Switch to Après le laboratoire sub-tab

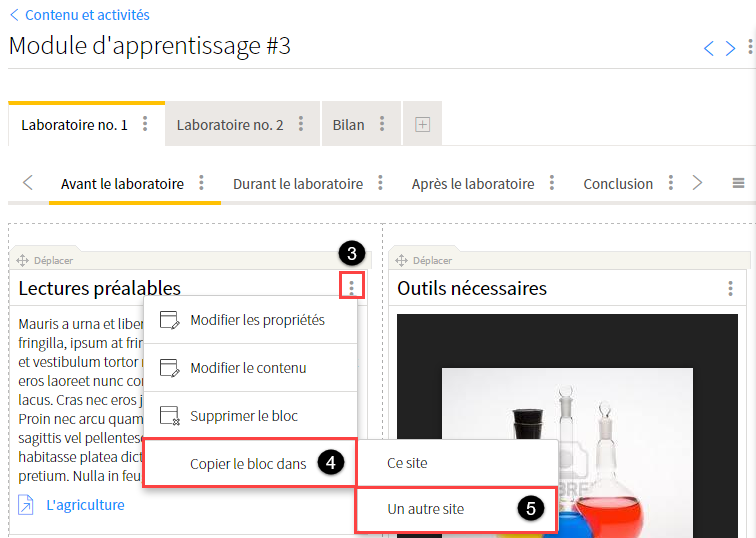pos(472,184)
